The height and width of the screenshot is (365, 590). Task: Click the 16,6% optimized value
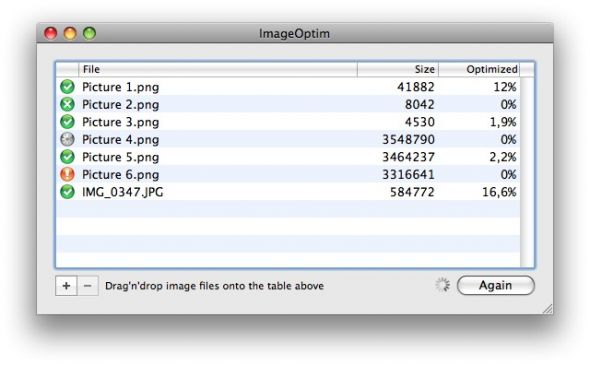pyautogui.click(x=499, y=192)
